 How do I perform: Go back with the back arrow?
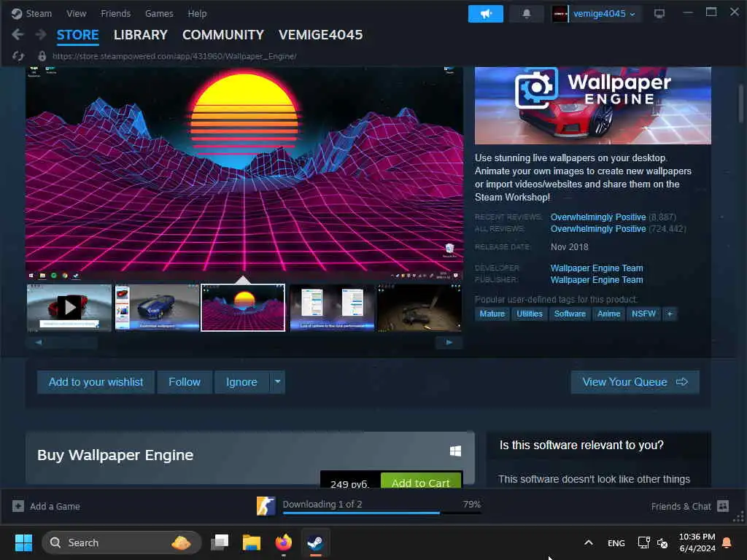click(x=18, y=34)
